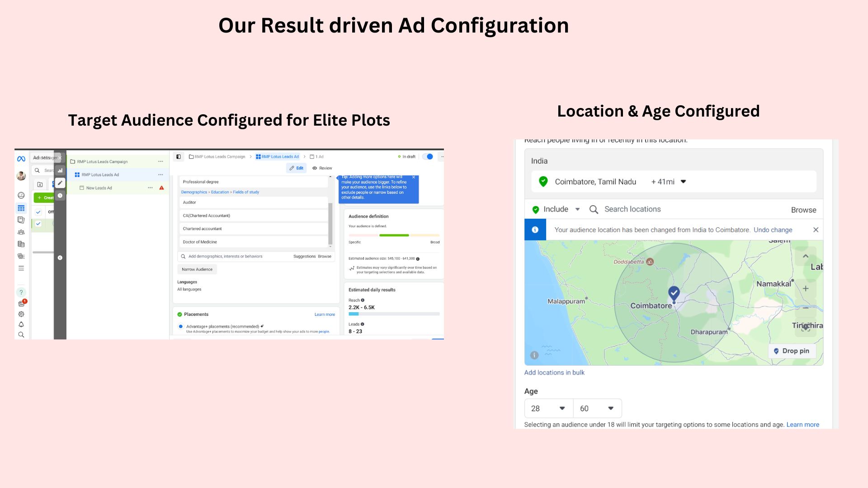Screen dimensions: 868x488
Task: Open All tools hamburger menu
Action: tap(21, 268)
